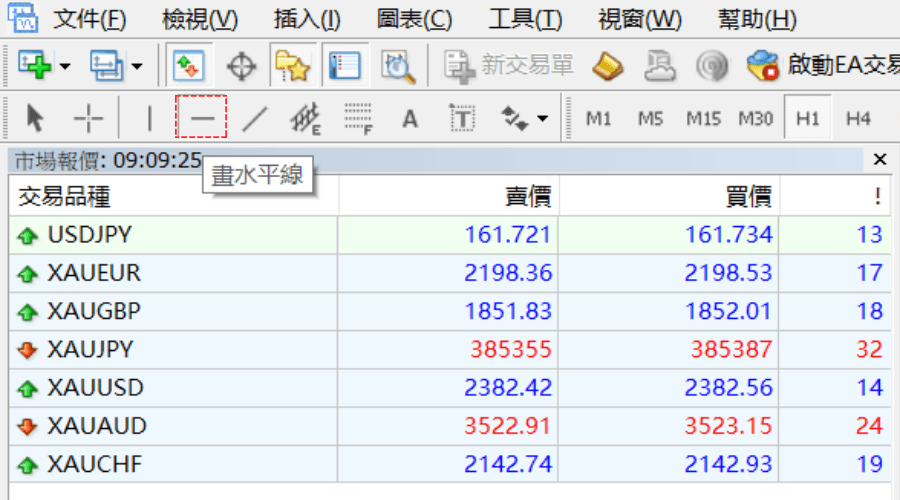Open MetaEditor with the gold book icon
900x500 pixels.
click(607, 67)
